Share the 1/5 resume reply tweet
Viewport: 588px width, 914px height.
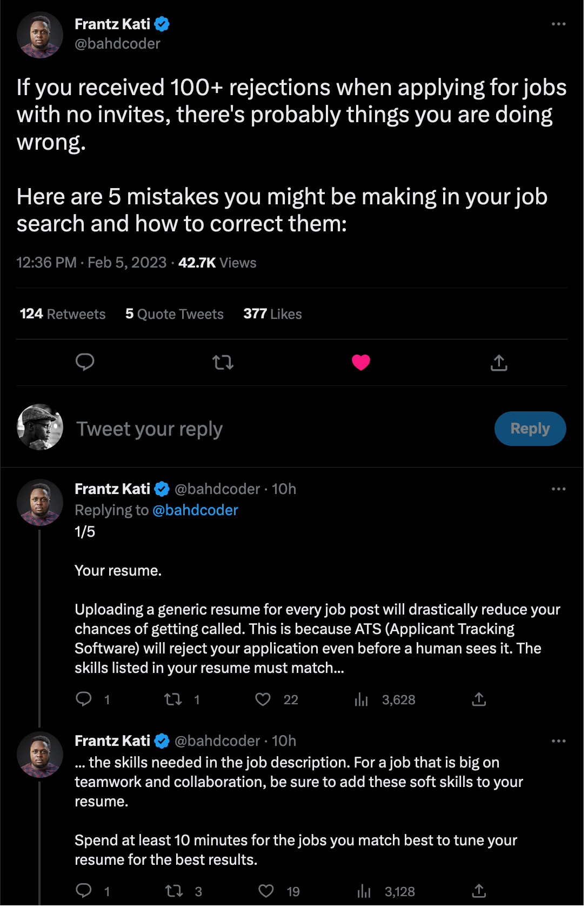(479, 699)
